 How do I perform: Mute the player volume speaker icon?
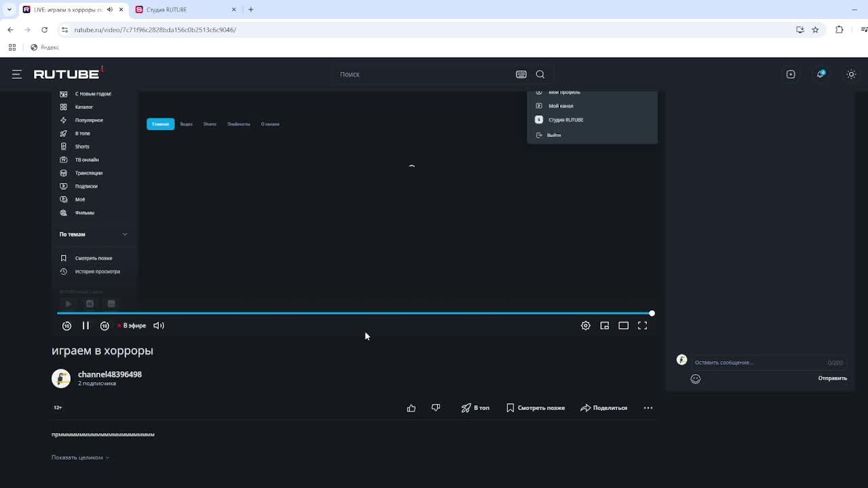(x=159, y=326)
